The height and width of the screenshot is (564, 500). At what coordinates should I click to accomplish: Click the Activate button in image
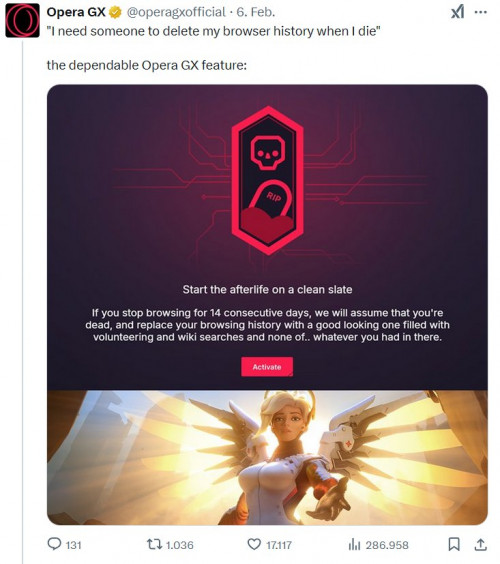(267, 367)
